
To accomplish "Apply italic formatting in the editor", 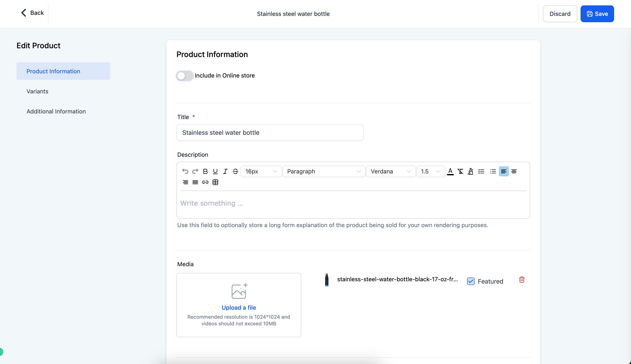I will [225, 171].
